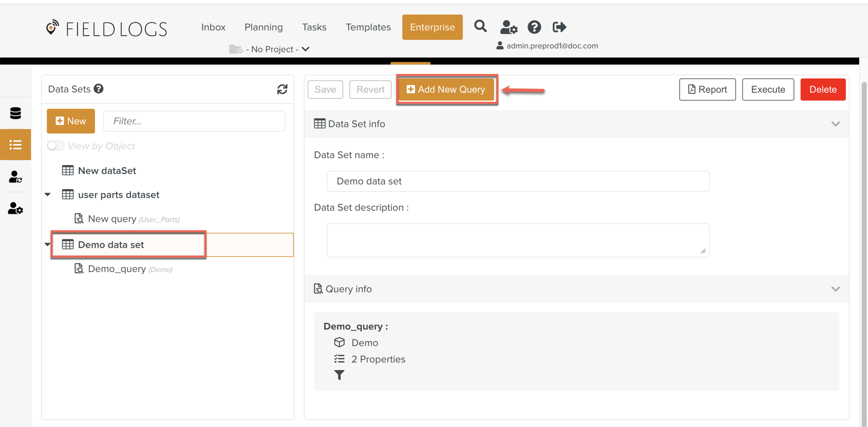Click the logout icon in header
Image resolution: width=868 pixels, height=427 pixels.
[x=559, y=27]
